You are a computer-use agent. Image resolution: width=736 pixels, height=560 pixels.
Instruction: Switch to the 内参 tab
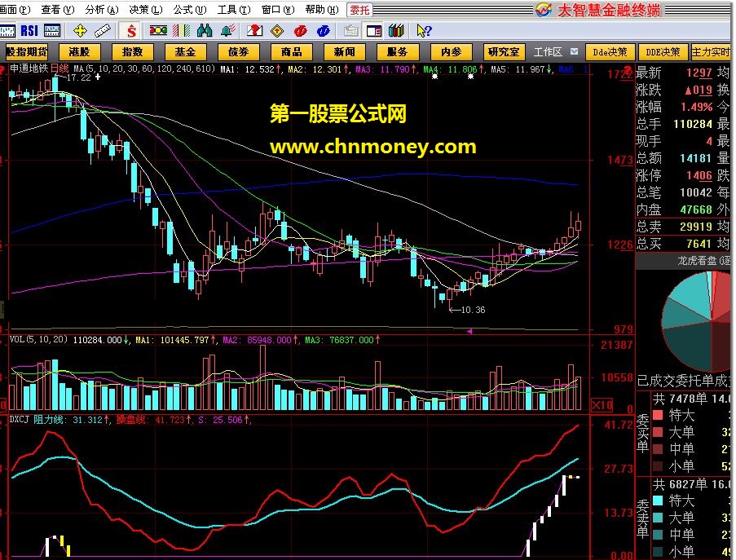tap(451, 51)
